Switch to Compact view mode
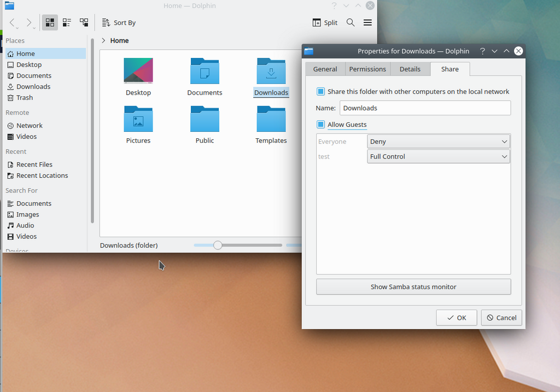Screen dimensions: 560x392 [67, 22]
